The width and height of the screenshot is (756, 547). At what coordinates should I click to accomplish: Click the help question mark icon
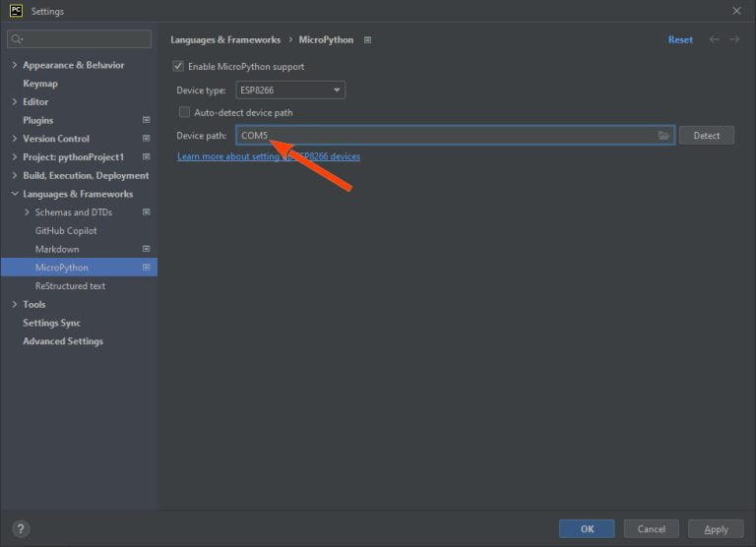pyautogui.click(x=21, y=529)
